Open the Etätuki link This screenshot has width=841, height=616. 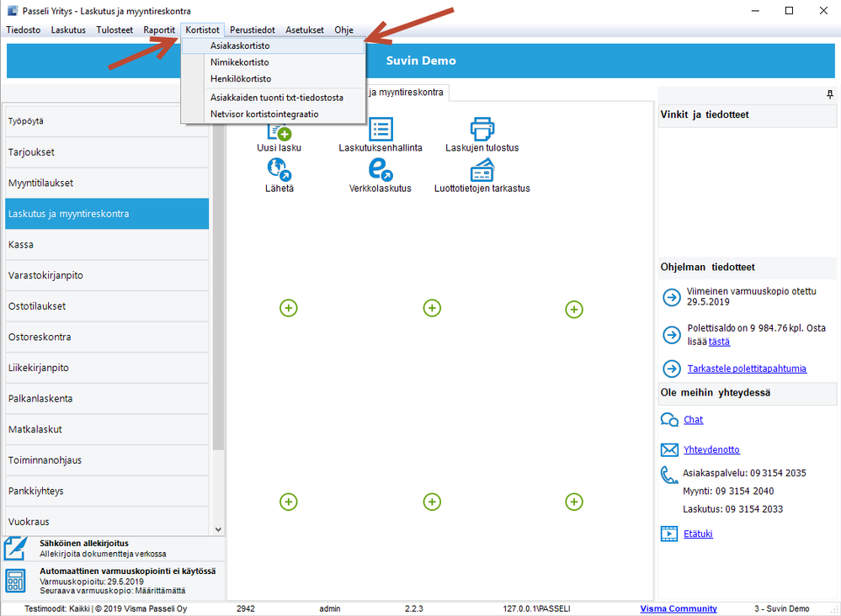(x=698, y=534)
